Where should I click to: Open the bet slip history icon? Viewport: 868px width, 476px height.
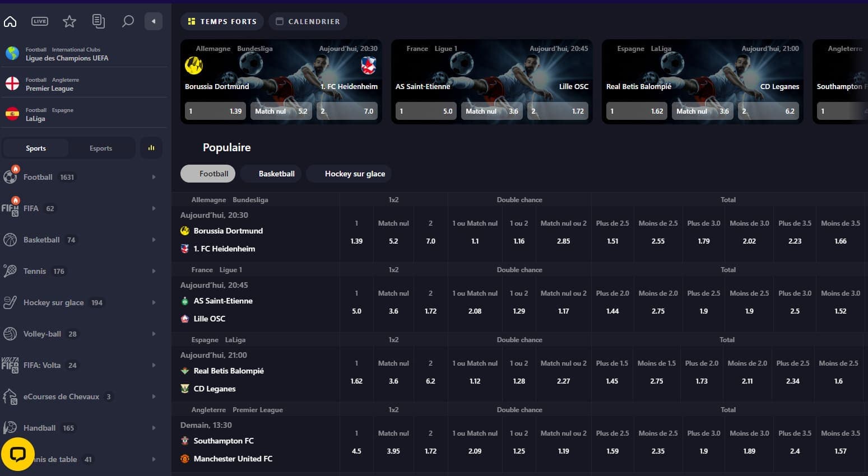pos(99,21)
